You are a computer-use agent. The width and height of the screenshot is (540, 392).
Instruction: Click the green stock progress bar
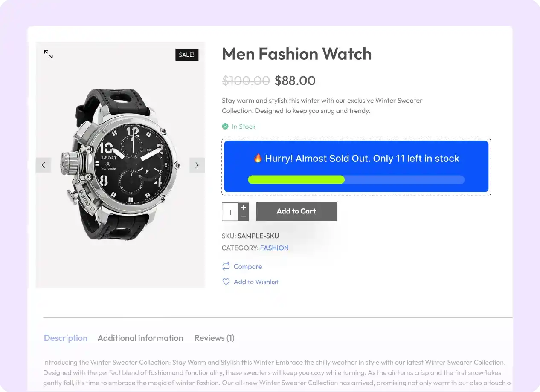click(x=296, y=179)
